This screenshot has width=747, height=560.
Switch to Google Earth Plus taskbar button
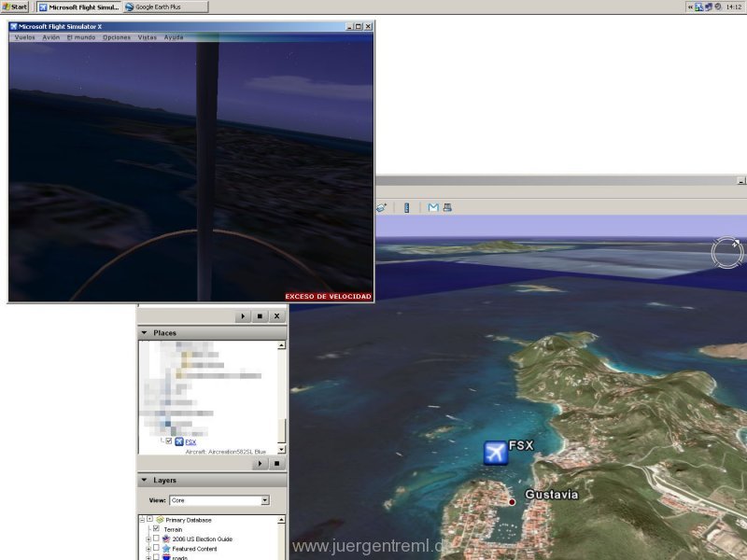tap(165, 7)
